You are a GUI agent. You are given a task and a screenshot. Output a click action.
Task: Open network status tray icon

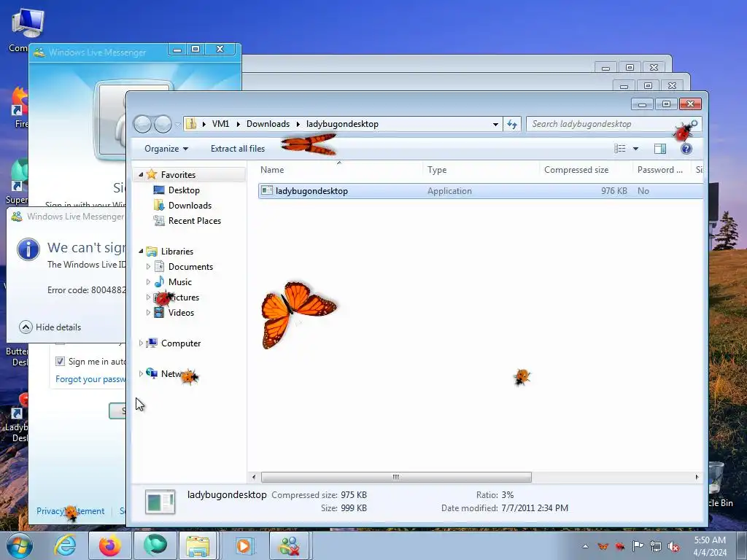[x=656, y=546]
